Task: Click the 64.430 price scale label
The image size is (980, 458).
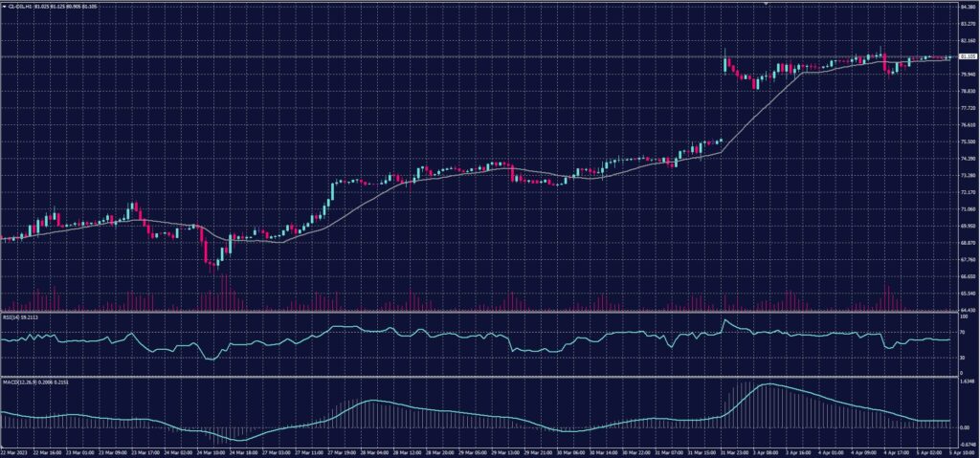Action: (967, 310)
